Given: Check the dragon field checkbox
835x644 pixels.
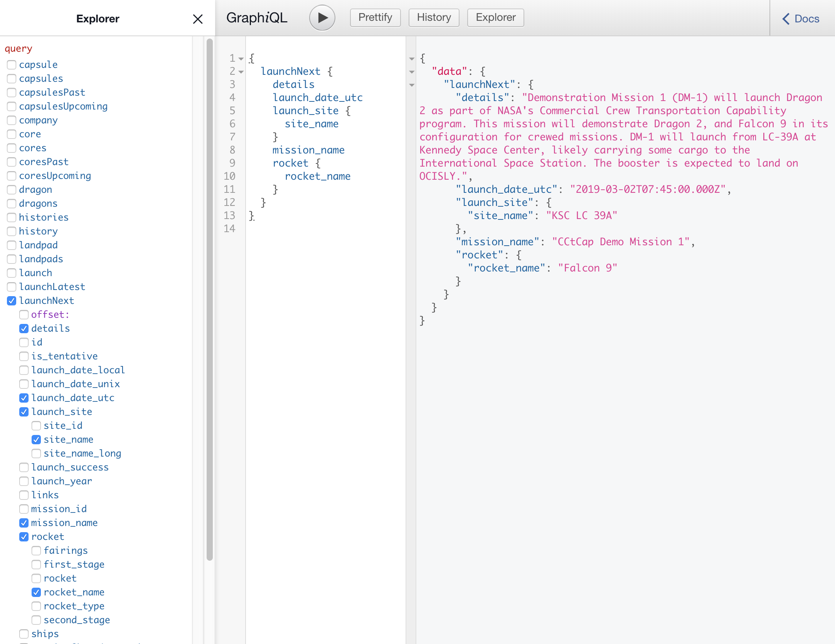Looking at the screenshot, I should [x=12, y=190].
